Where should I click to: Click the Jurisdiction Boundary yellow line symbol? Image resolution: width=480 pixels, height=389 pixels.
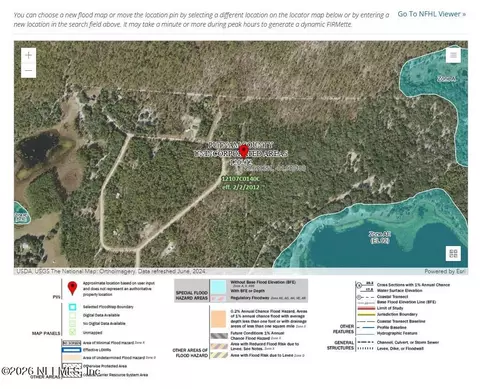[x=366, y=314]
